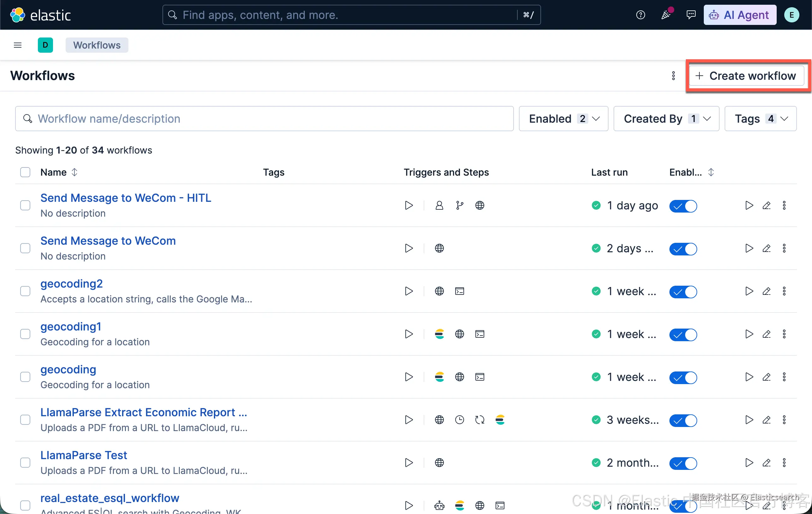812x514 pixels.
Task: Sort the table by Name column
Action: 59,172
